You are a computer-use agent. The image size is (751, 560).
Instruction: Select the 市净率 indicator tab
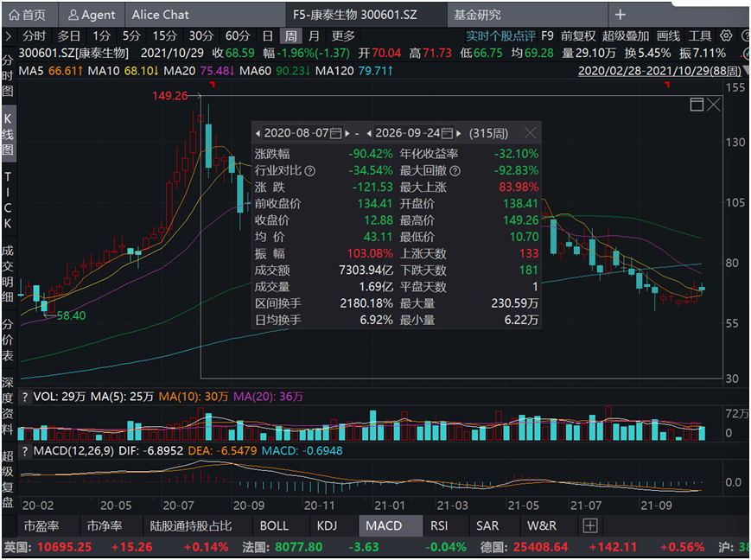point(105,525)
